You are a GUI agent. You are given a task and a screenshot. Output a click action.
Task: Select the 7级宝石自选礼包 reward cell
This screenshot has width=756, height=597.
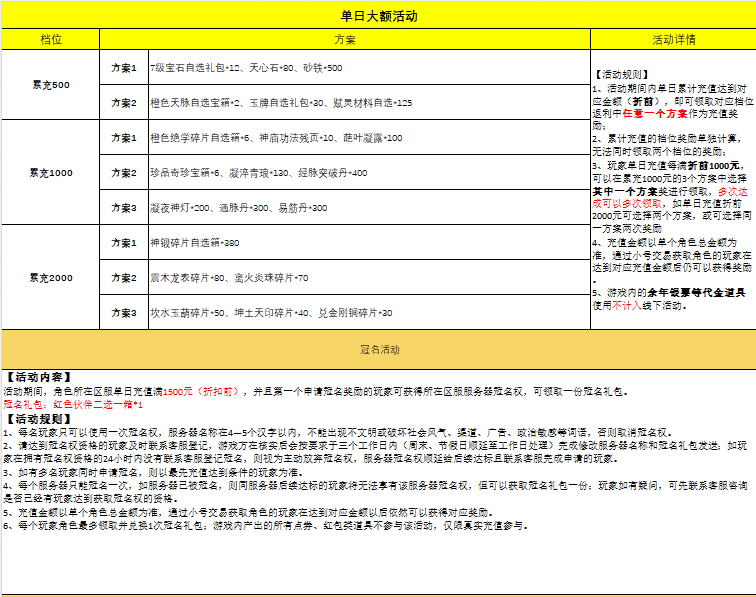245,68
